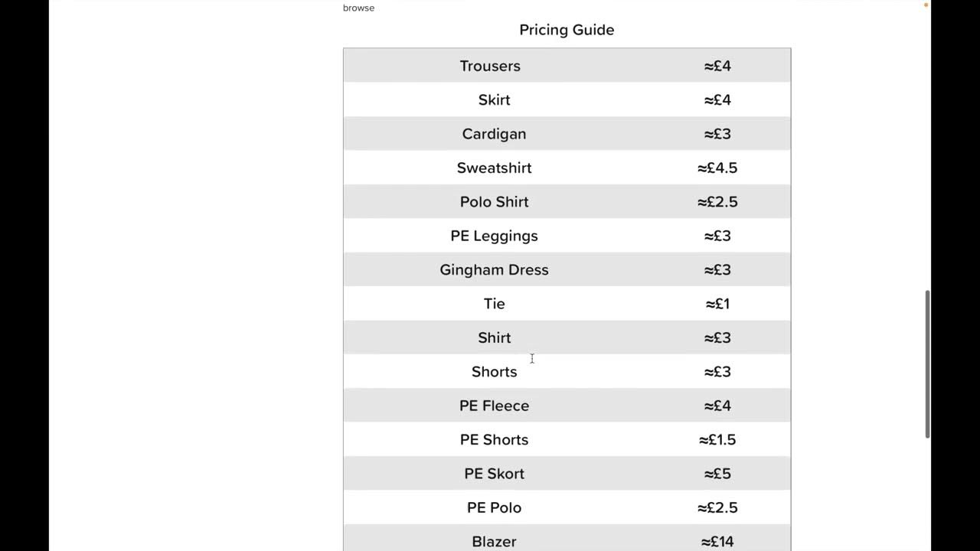The height and width of the screenshot is (551, 980).
Task: Select the PE Fleece row
Action: 567,406
